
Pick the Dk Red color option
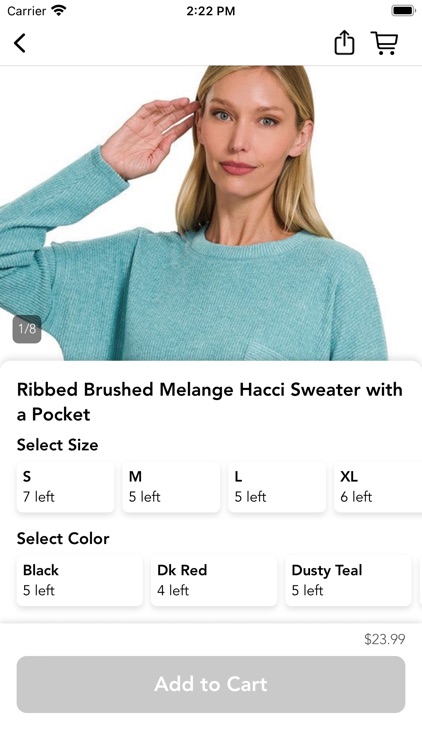(x=214, y=581)
